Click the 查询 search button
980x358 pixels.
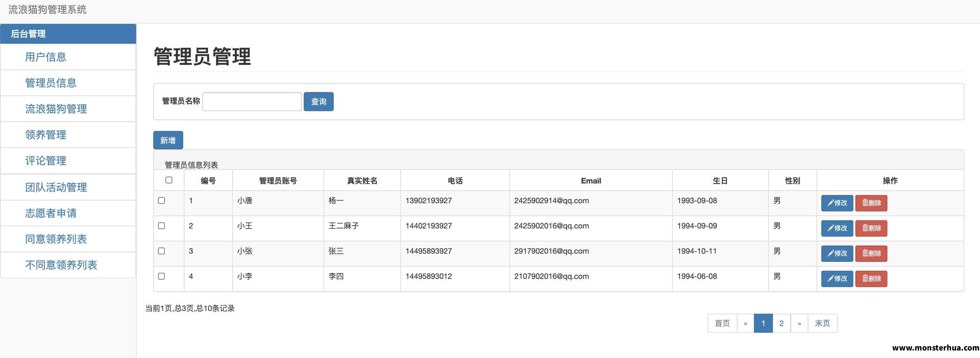(318, 102)
